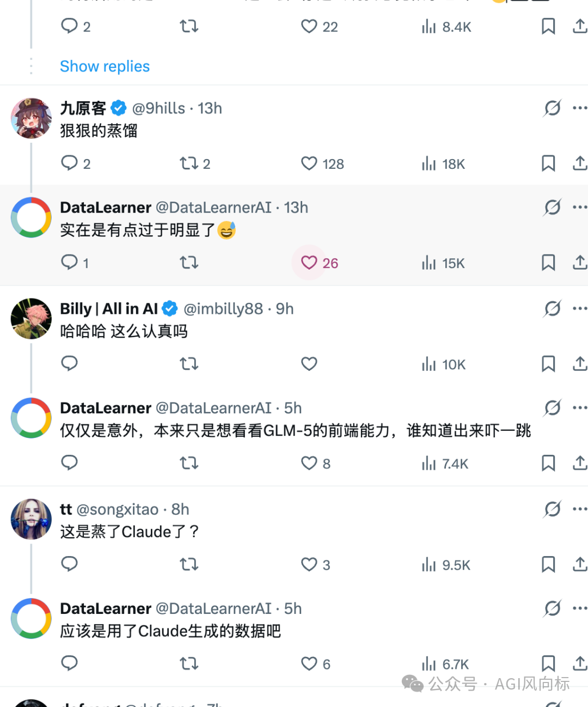Screen dimensions: 588x707
Task: Click tt's profile avatar picture
Action: (31, 519)
